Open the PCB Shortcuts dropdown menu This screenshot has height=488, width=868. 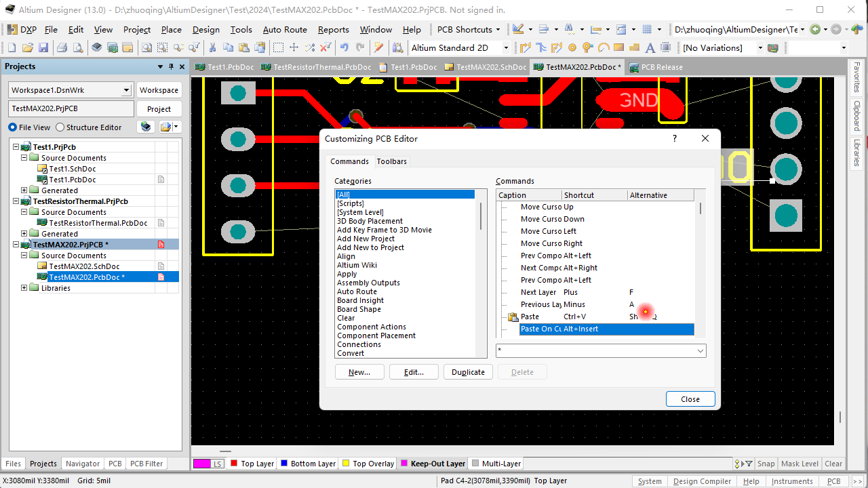(x=469, y=29)
